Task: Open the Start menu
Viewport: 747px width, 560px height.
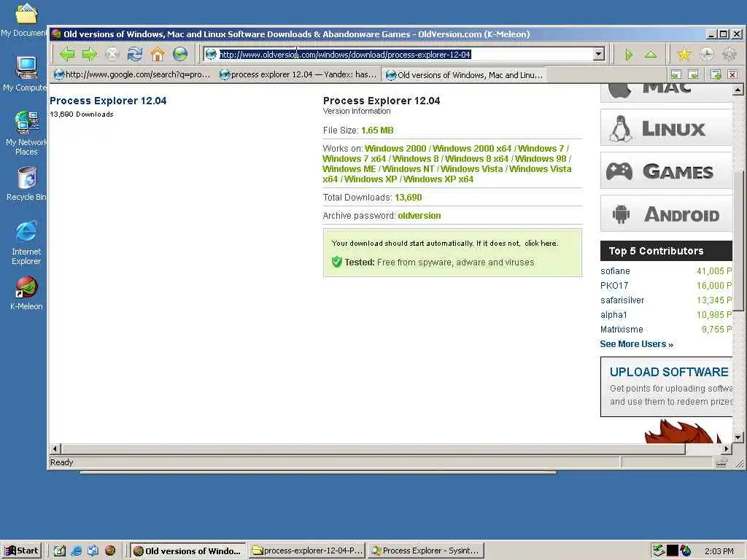Action: click(22, 551)
